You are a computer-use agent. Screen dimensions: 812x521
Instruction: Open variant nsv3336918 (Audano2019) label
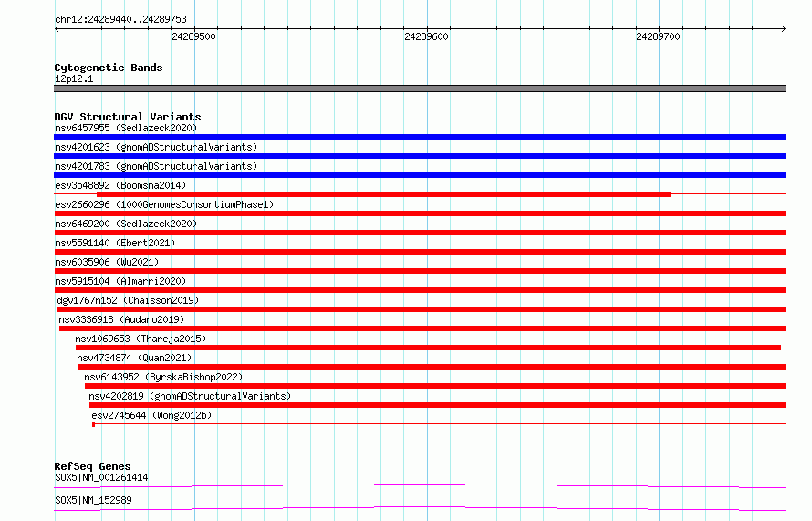121,319
